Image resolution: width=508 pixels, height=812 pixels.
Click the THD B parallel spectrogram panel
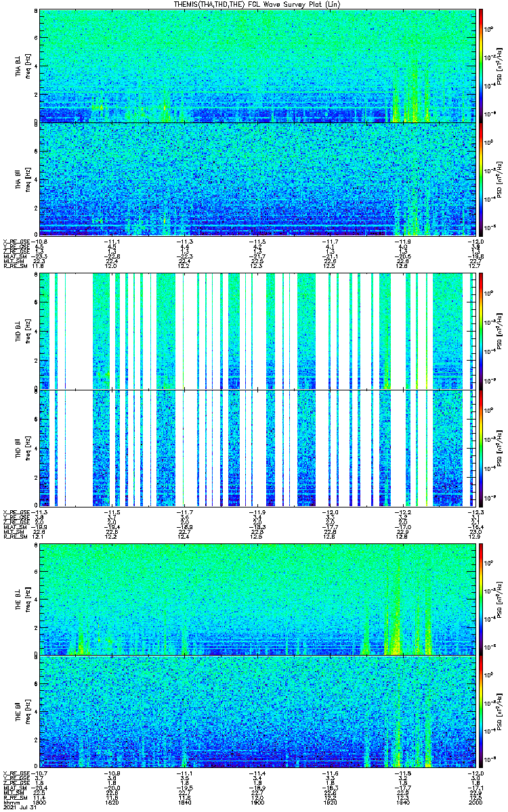pos(259,447)
